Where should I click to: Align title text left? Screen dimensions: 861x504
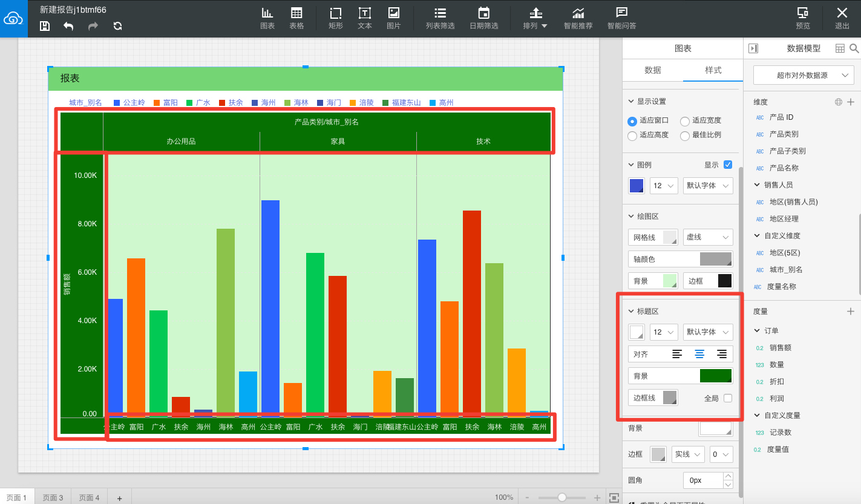pos(677,354)
